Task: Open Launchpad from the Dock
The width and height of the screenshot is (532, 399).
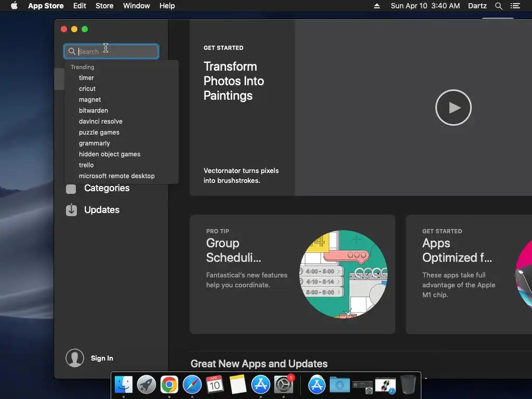Action: coord(146,384)
